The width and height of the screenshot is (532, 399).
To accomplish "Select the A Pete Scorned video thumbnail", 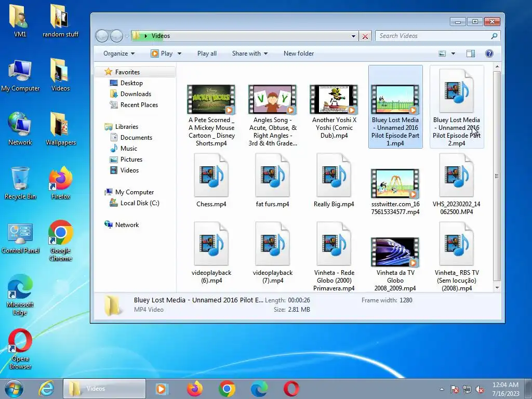I will coord(211,99).
